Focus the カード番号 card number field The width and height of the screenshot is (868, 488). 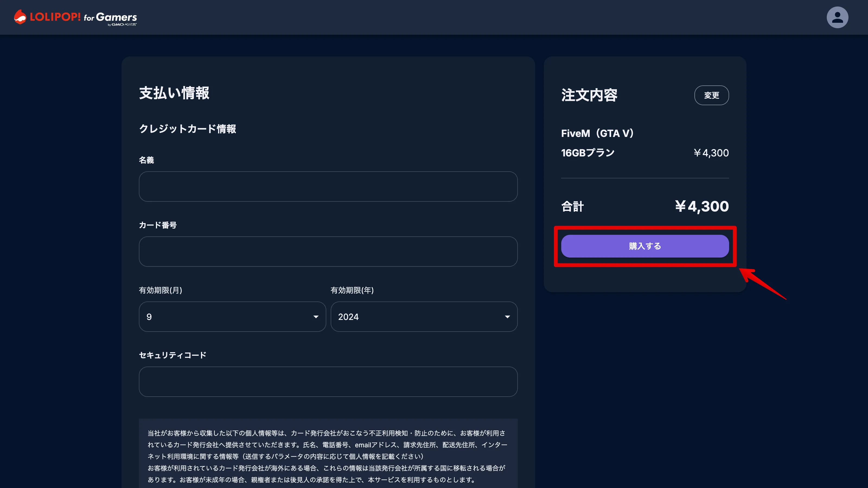(x=328, y=252)
